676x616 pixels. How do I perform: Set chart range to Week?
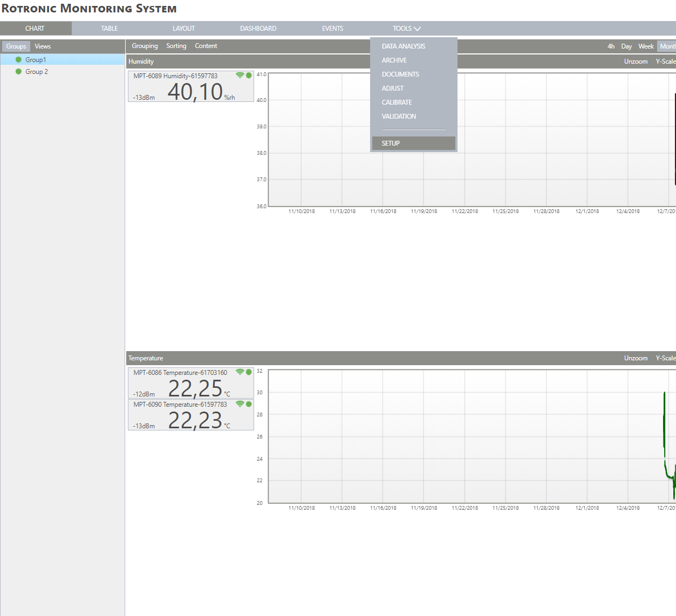coord(646,46)
